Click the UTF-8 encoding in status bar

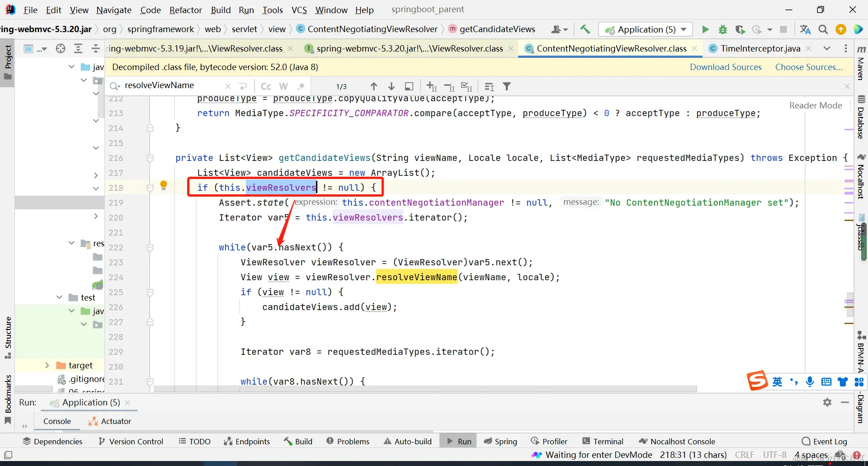pyautogui.click(x=774, y=455)
